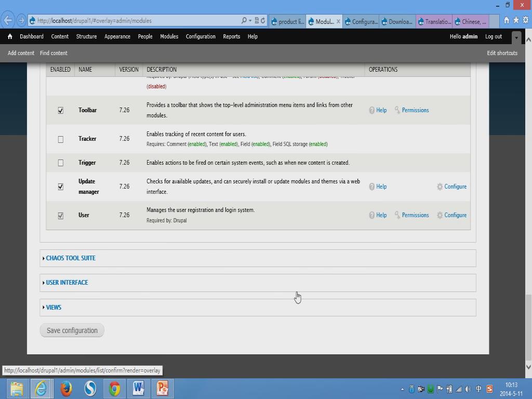
Task: Open the Appearance admin menu
Action: pyautogui.click(x=117, y=36)
